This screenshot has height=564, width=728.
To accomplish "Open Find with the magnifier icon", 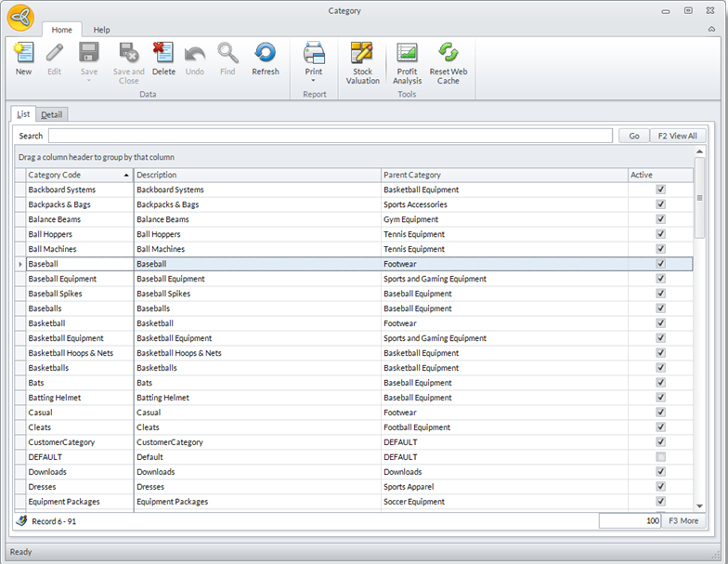I will [x=227, y=52].
